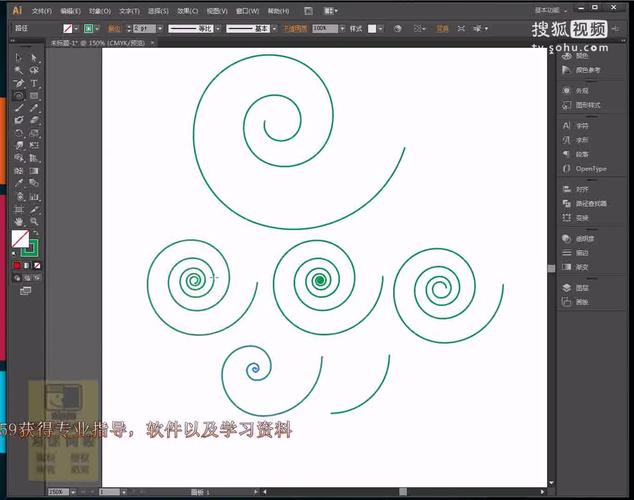Apply solid Color mode button

point(17,266)
